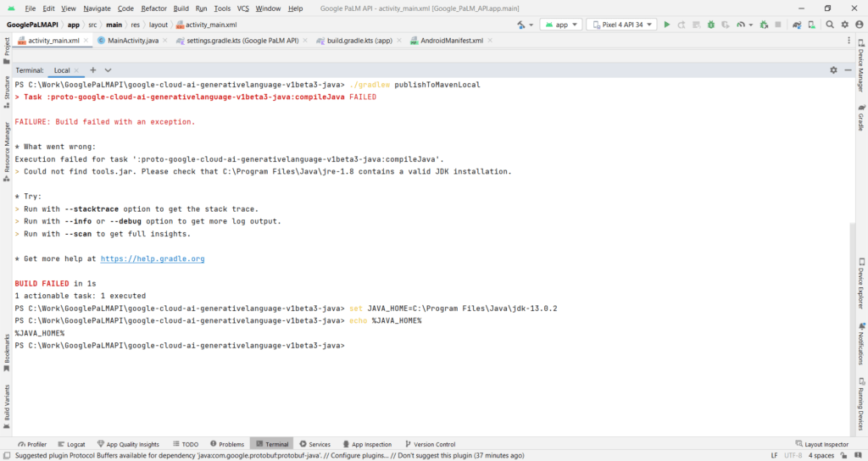The width and height of the screenshot is (868, 461).
Task: Open IDE settings gear in top toolbar
Action: tap(845, 25)
